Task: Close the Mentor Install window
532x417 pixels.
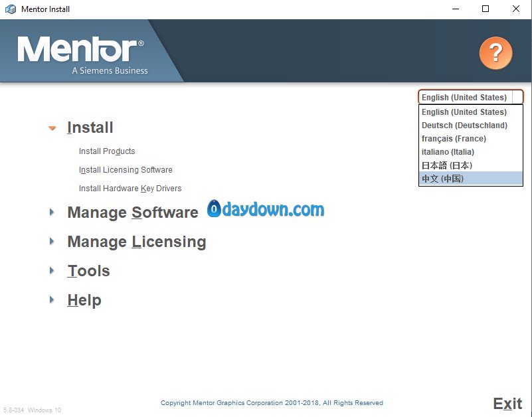Action: pos(515,9)
